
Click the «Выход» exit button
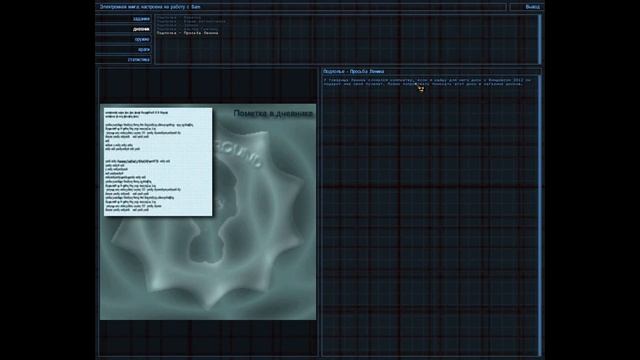coord(527,7)
